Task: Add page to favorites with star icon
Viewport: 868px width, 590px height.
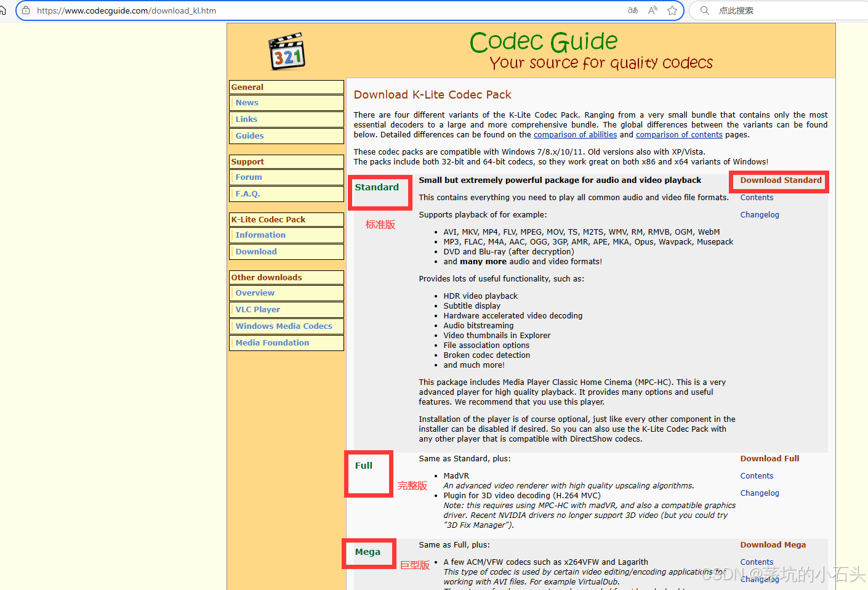Action: tap(672, 10)
